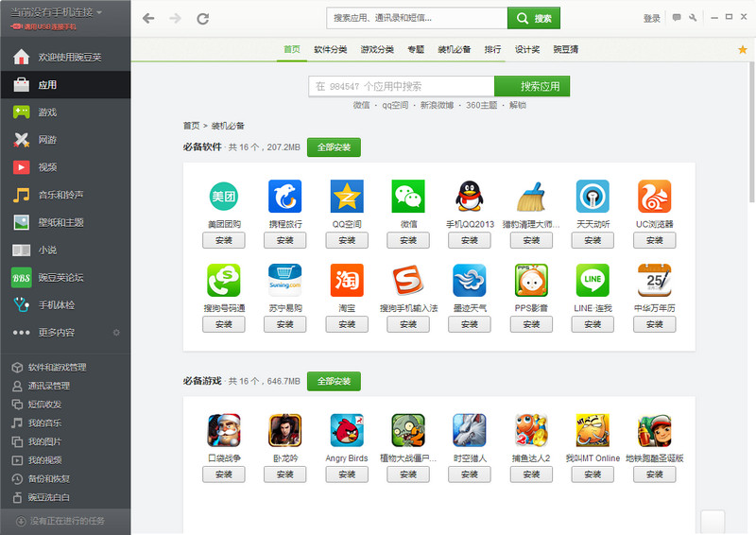The height and width of the screenshot is (535, 756).
Task: Click the 口袋战争 game icon
Action: pyautogui.click(x=224, y=430)
